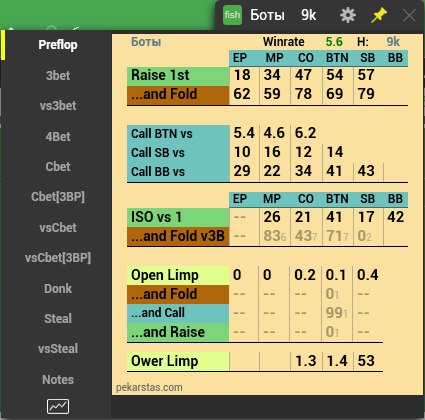Click Raise 1st EP value 18

[242, 75]
